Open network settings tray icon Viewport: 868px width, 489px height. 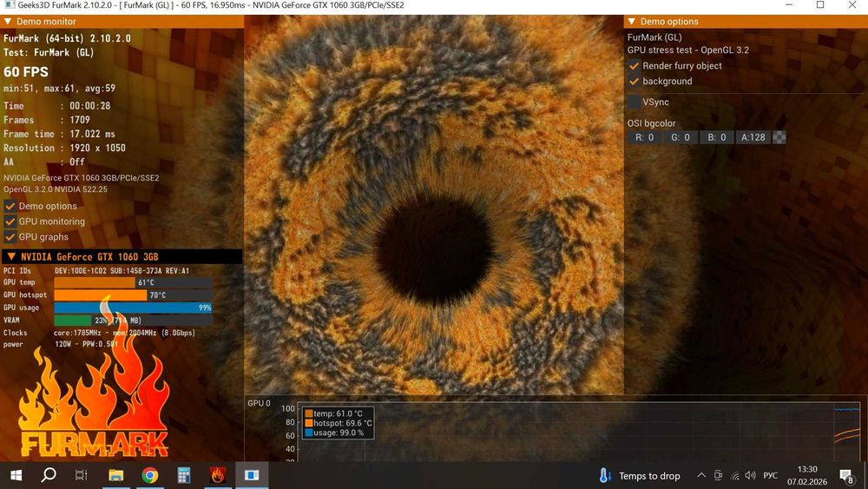click(735, 476)
